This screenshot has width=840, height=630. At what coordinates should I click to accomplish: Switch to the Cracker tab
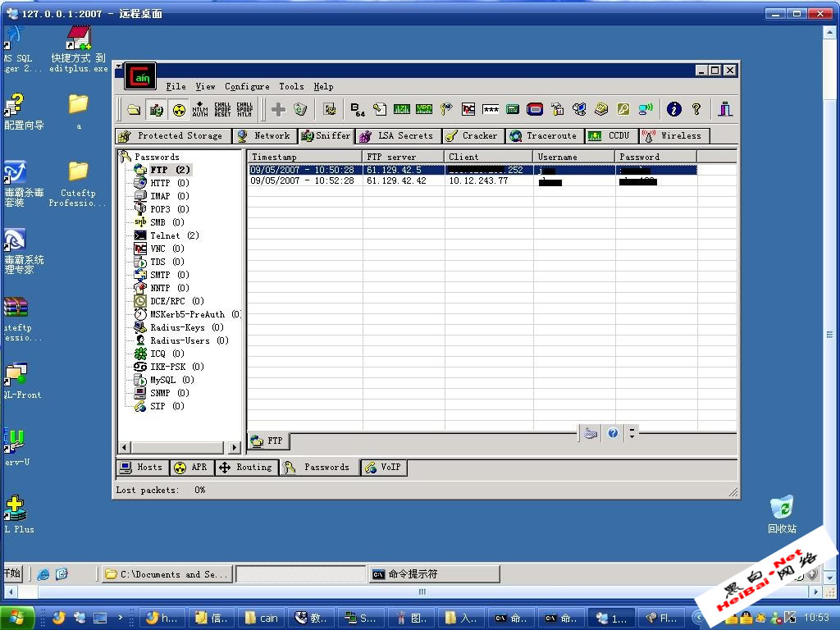tap(473, 136)
